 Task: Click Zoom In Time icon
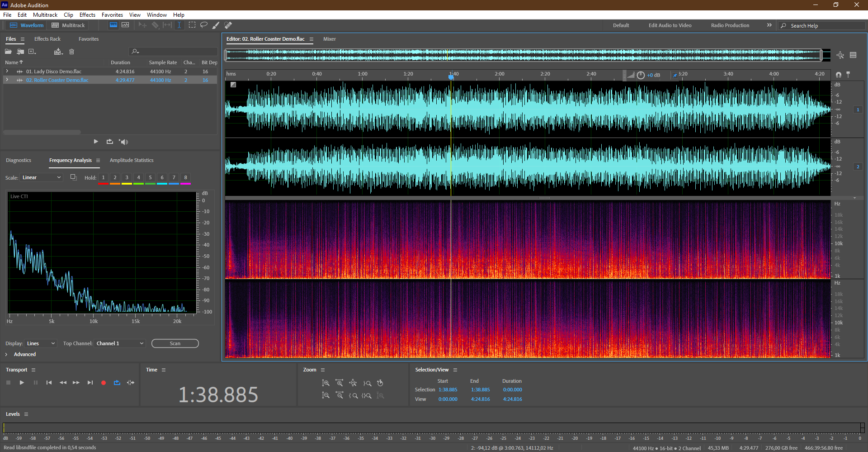click(x=340, y=383)
